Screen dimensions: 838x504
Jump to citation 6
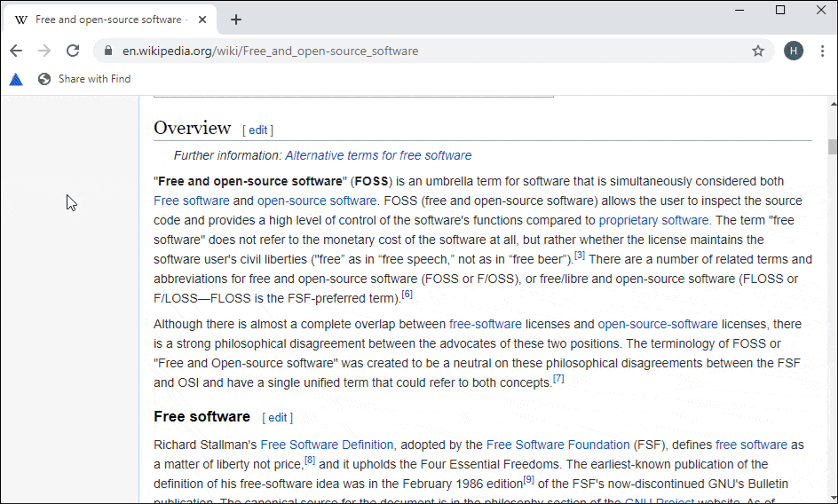[407, 294]
